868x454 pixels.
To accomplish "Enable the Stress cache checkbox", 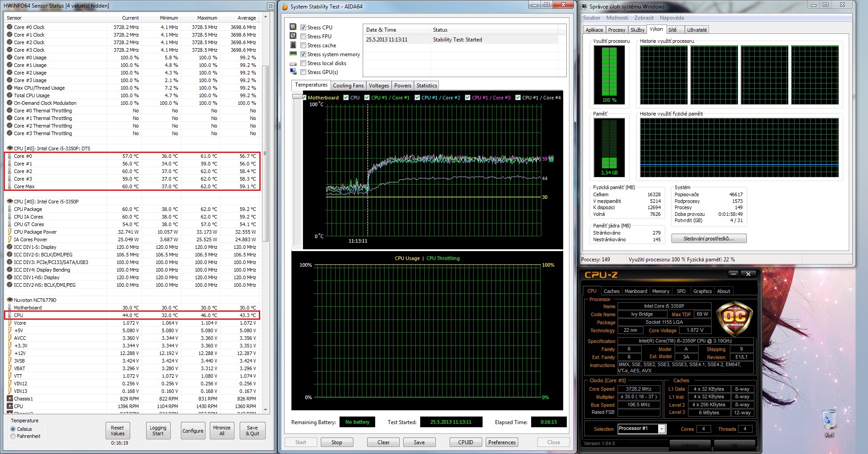I will click(x=303, y=45).
